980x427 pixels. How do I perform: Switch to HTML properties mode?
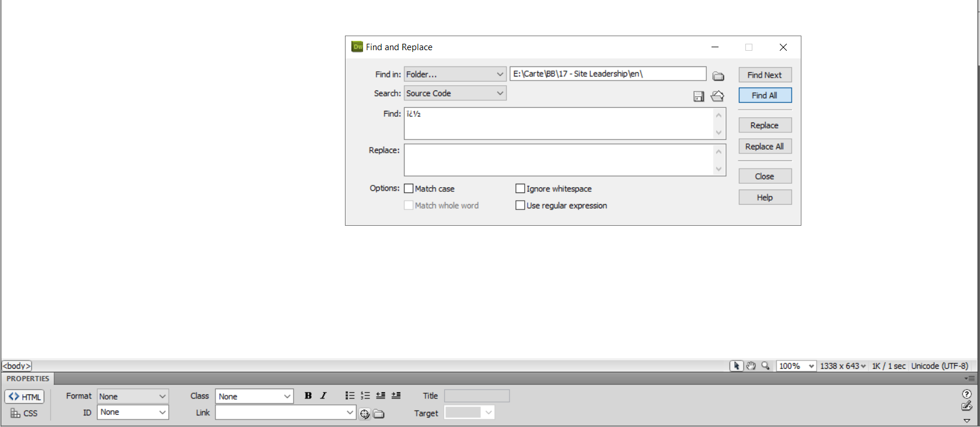25,397
